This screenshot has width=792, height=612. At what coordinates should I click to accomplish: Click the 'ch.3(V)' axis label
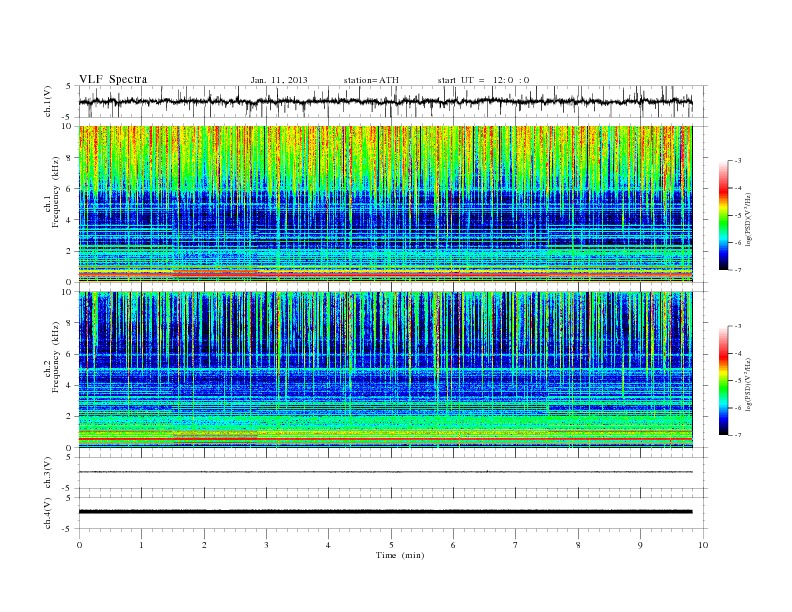click(x=48, y=473)
